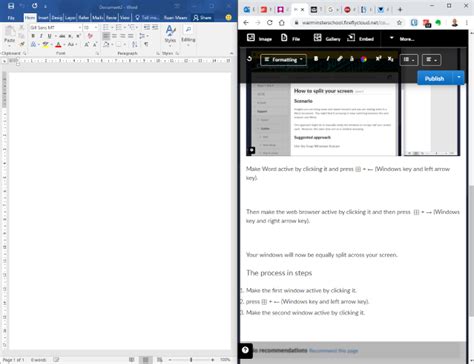Image resolution: width=474 pixels, height=364 pixels.
Task: Click Clear All Formatting icon in Word
Action: 90,36
